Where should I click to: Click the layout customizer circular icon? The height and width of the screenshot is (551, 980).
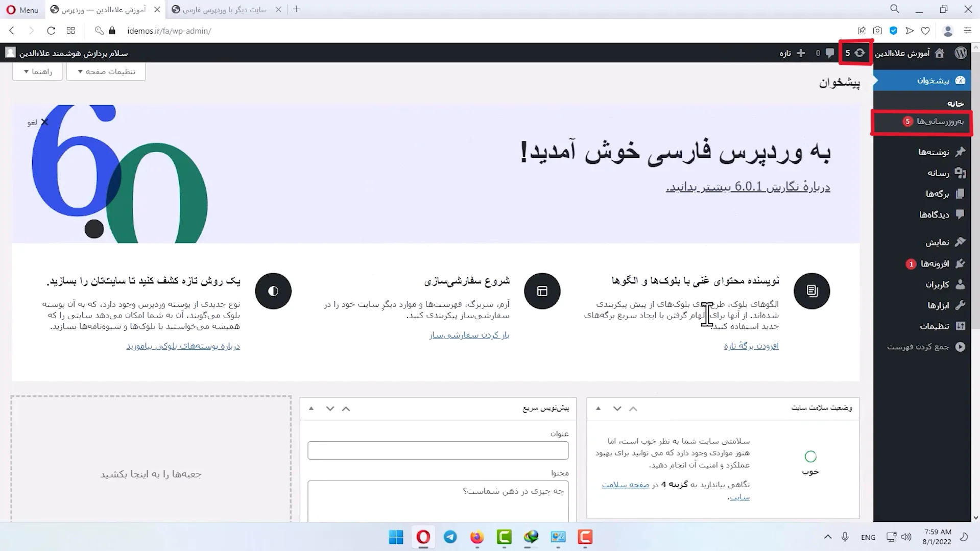pos(542,291)
